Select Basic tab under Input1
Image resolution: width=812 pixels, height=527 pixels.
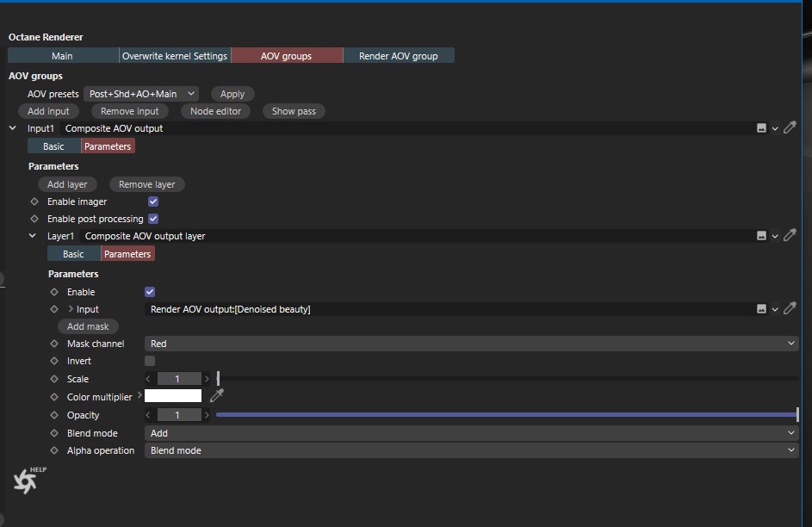point(54,146)
